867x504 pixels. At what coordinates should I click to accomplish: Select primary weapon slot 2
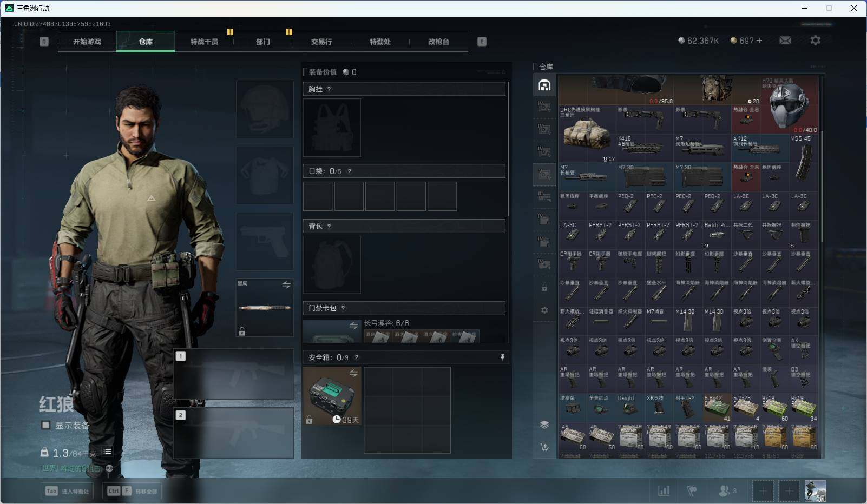pos(234,433)
